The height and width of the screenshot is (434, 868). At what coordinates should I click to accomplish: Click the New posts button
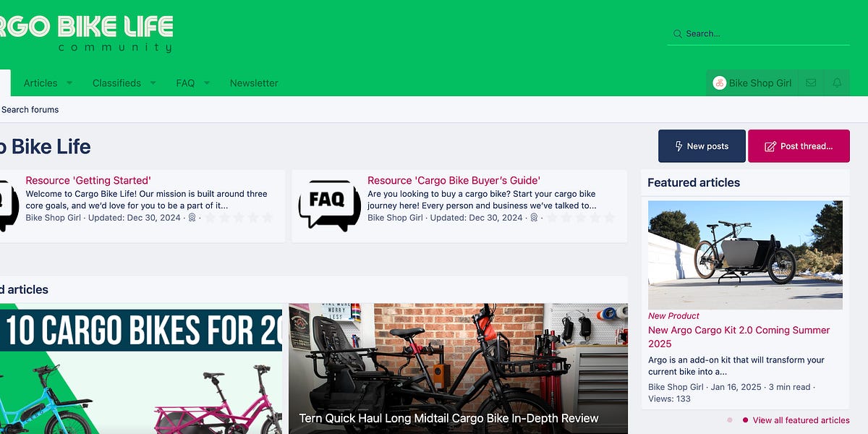click(702, 146)
